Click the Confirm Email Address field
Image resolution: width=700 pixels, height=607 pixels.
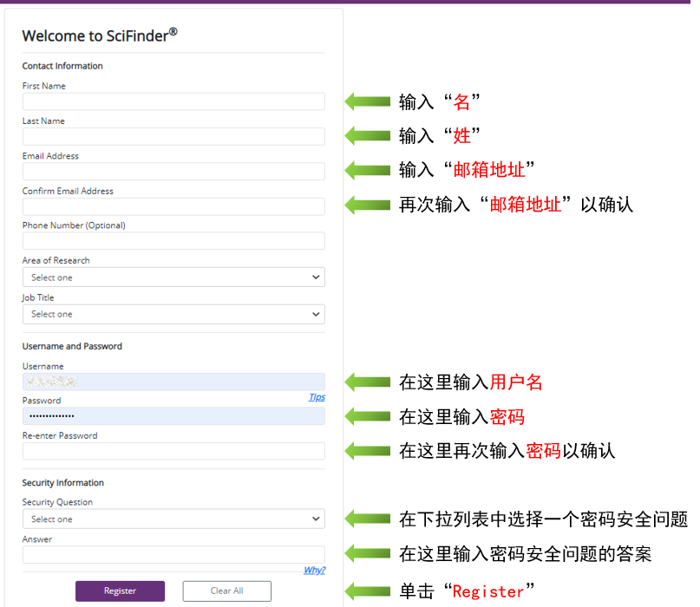tap(173, 206)
